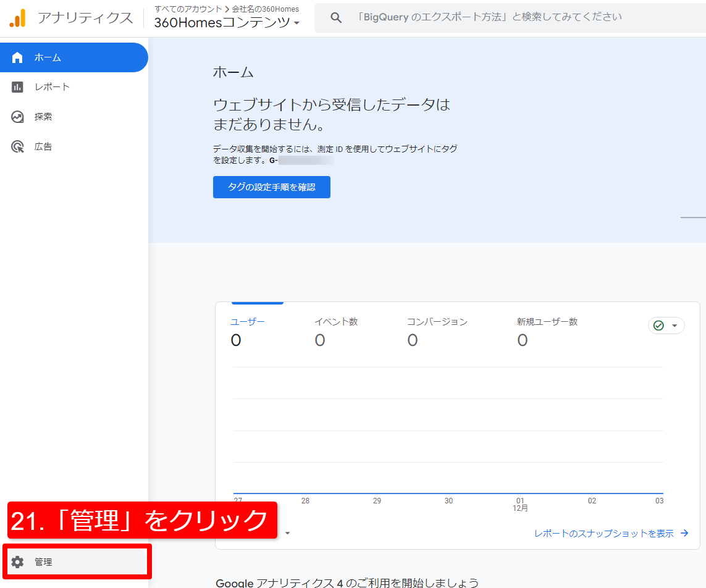Image resolution: width=706 pixels, height=588 pixels.
Task: Click the 管理 gear icon
Action: pos(17,562)
